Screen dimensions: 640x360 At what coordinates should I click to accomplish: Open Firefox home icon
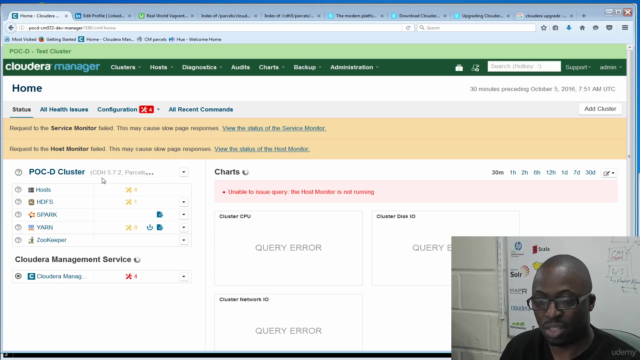[582, 28]
